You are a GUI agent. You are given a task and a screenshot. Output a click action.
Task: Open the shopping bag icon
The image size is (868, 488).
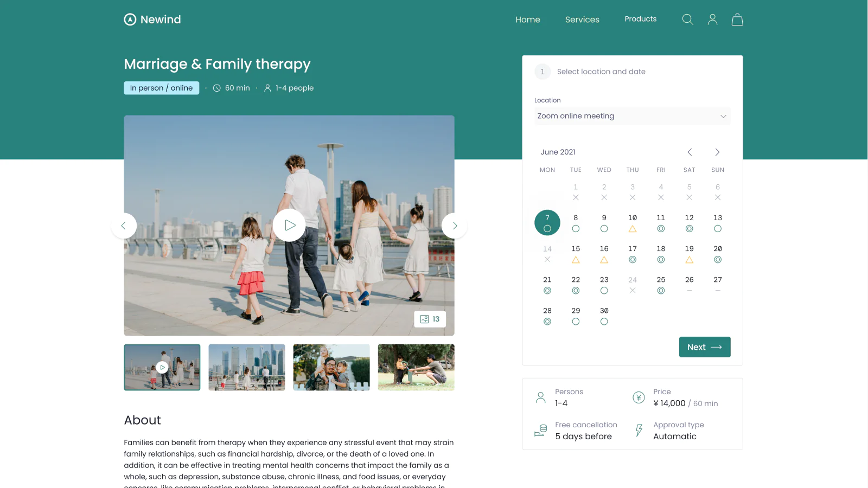pos(737,20)
